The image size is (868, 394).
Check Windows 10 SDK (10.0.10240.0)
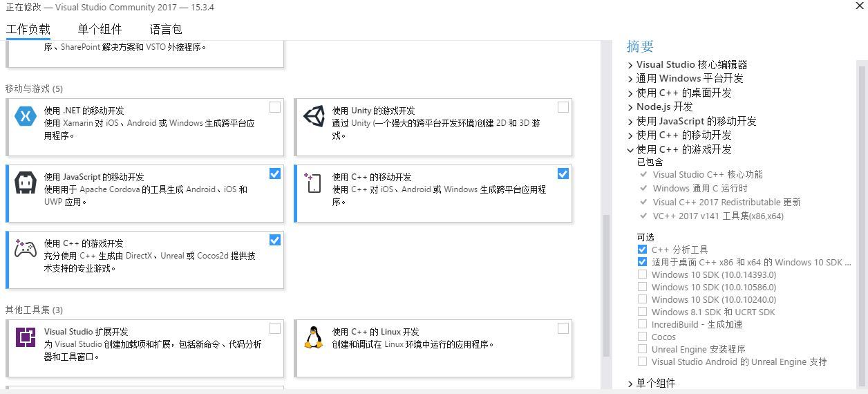643,299
